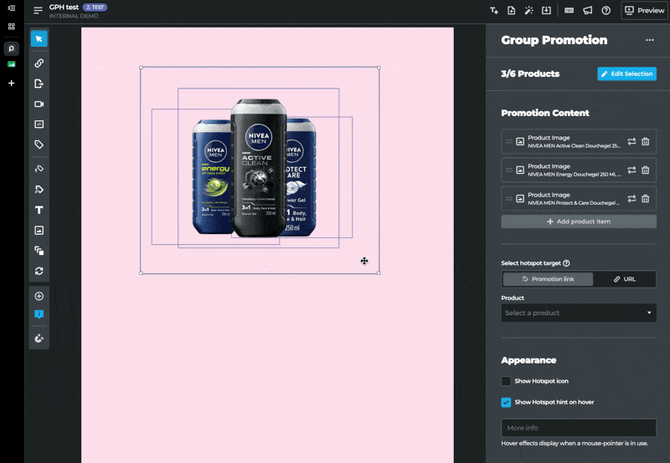Viewport: 670px width, 463px height.
Task: Click the 3/6 Products label
Action: [530, 74]
